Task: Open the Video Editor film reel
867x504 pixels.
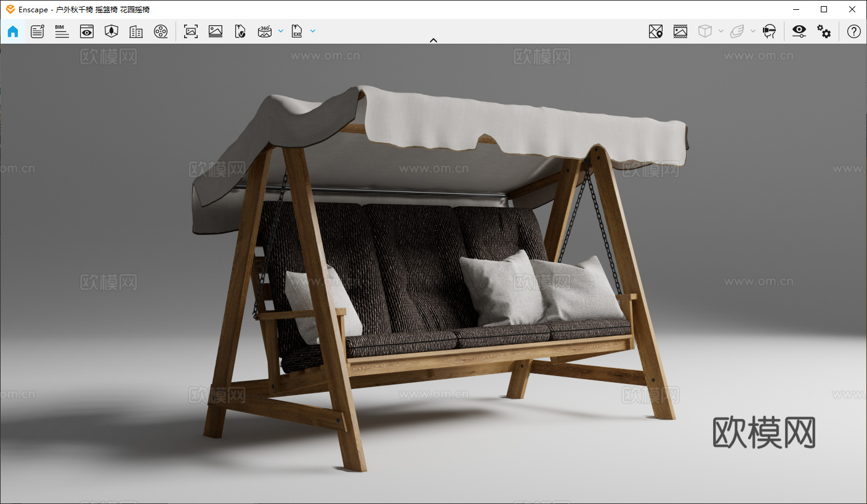Action: pyautogui.click(x=161, y=31)
